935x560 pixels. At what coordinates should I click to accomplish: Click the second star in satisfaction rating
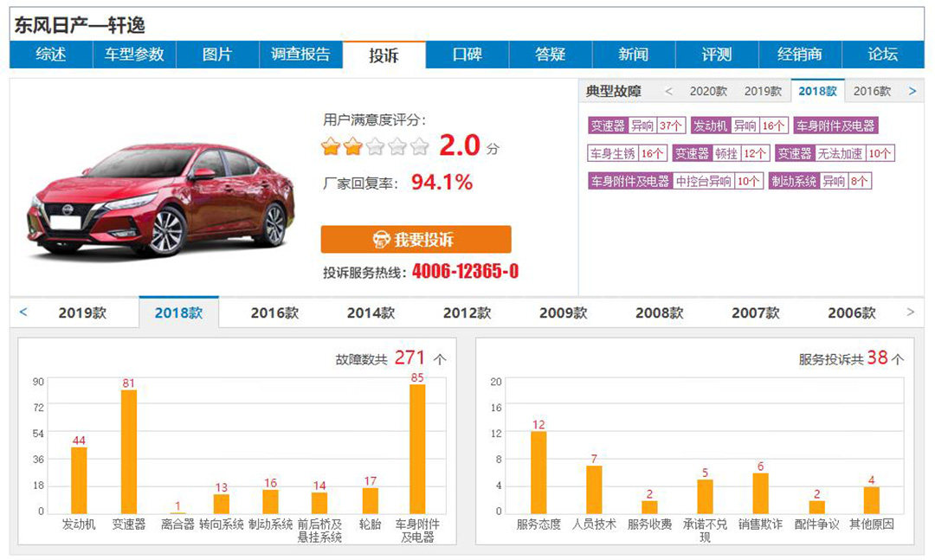[x=352, y=146]
